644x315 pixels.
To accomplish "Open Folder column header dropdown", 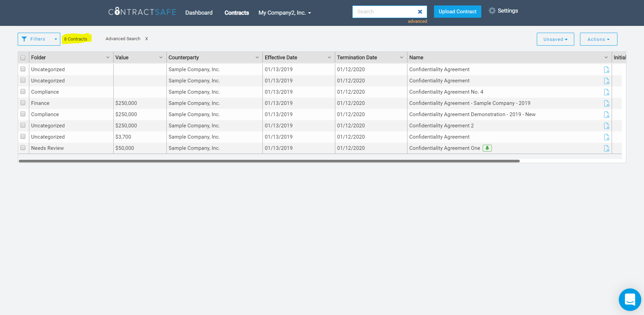I will (x=108, y=58).
